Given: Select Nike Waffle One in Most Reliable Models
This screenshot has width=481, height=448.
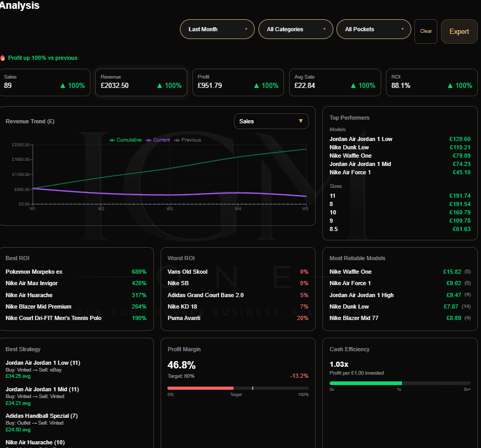Looking at the screenshot, I should (x=400, y=272).
